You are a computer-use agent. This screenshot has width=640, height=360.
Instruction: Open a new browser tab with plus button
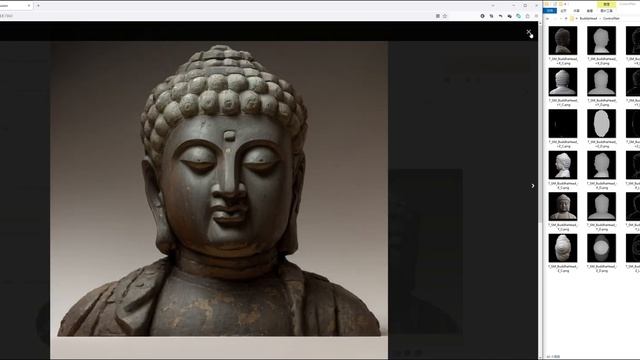[x=38, y=5]
